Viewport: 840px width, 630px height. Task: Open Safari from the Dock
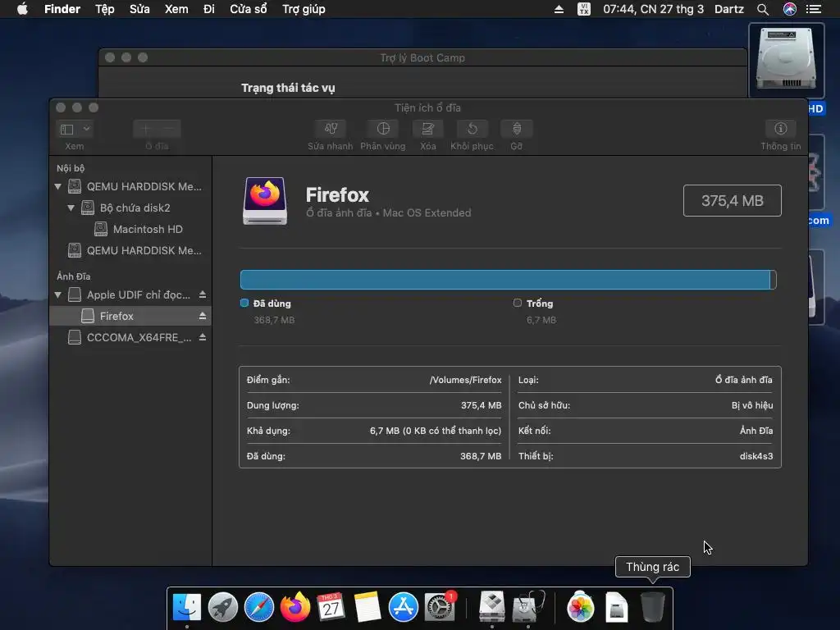tap(258, 607)
